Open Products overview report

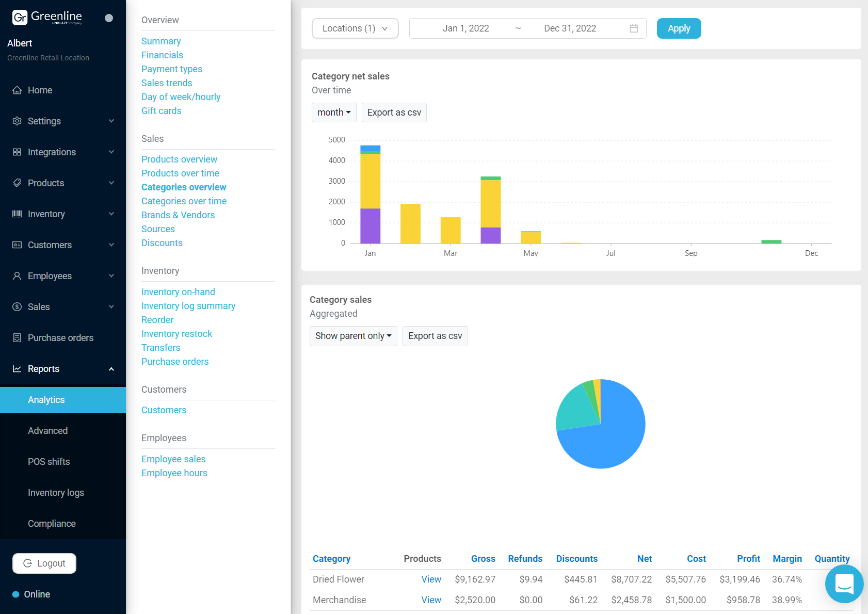click(179, 159)
